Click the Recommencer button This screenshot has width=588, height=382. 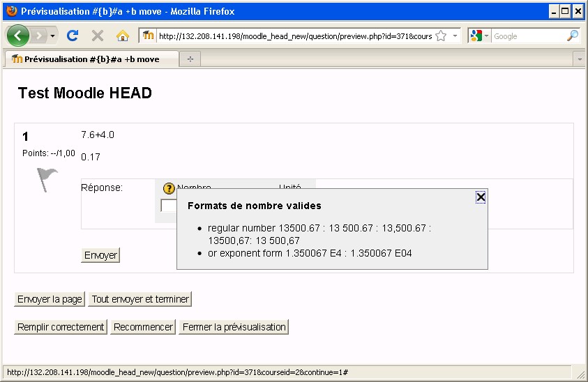coord(143,327)
